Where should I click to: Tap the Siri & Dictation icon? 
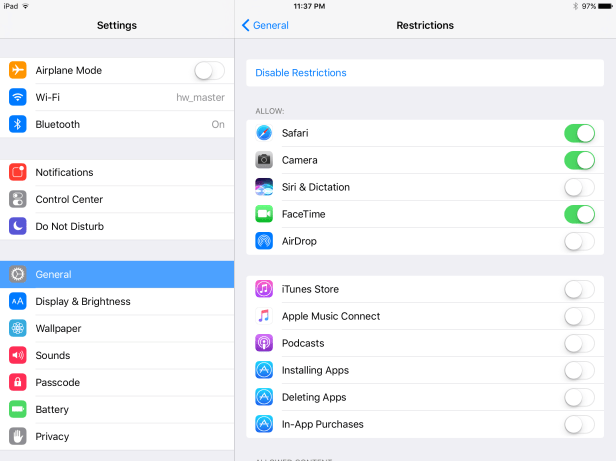click(x=264, y=187)
